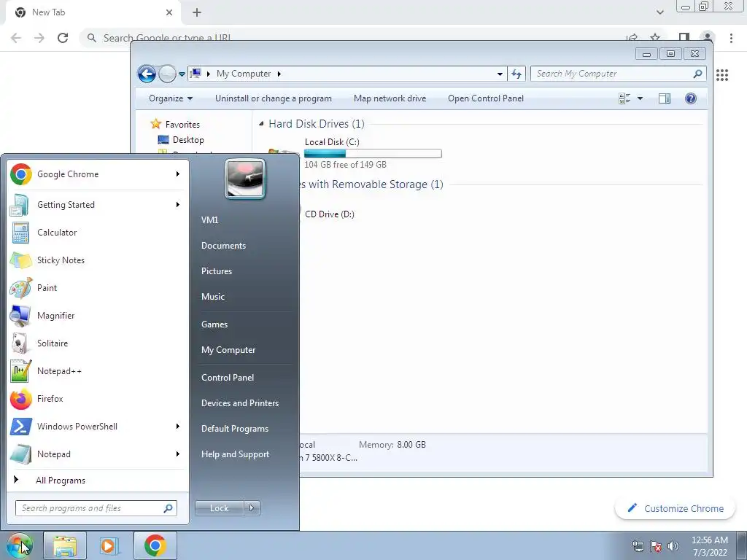Image resolution: width=747 pixels, height=560 pixels.
Task: Expand Windows PowerShell jump list arrow
Action: tap(178, 426)
